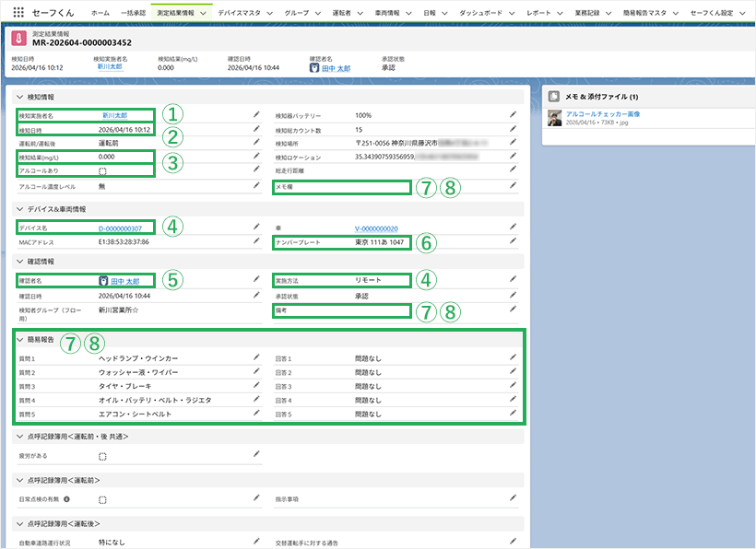Edit 指示事項 via its pencil icon
This screenshot has width=756, height=549.
513,498
